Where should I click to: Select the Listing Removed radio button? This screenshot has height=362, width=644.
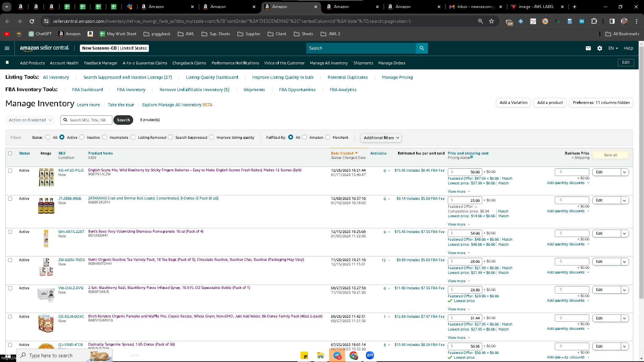133,137
